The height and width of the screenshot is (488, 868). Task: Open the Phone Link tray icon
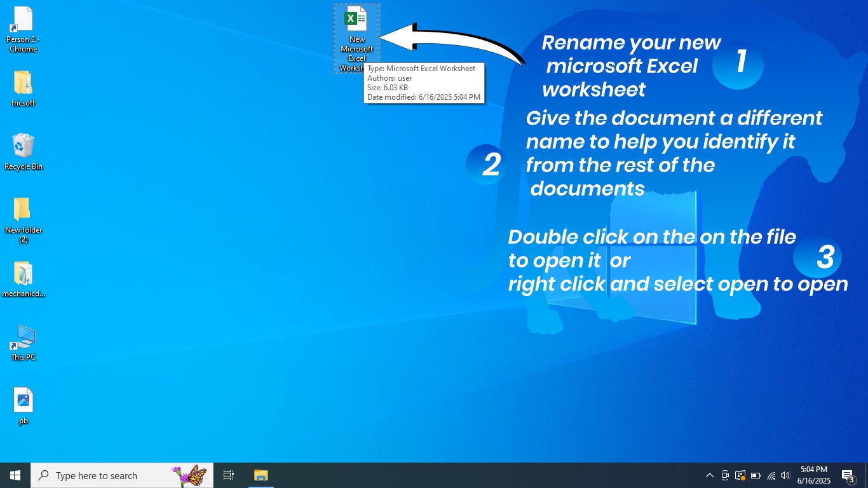(725, 475)
